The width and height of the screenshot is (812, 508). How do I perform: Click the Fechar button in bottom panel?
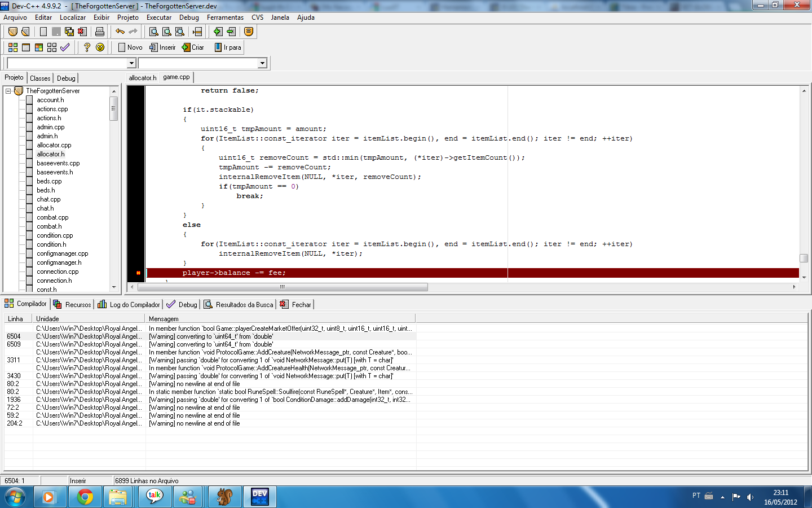click(x=295, y=304)
